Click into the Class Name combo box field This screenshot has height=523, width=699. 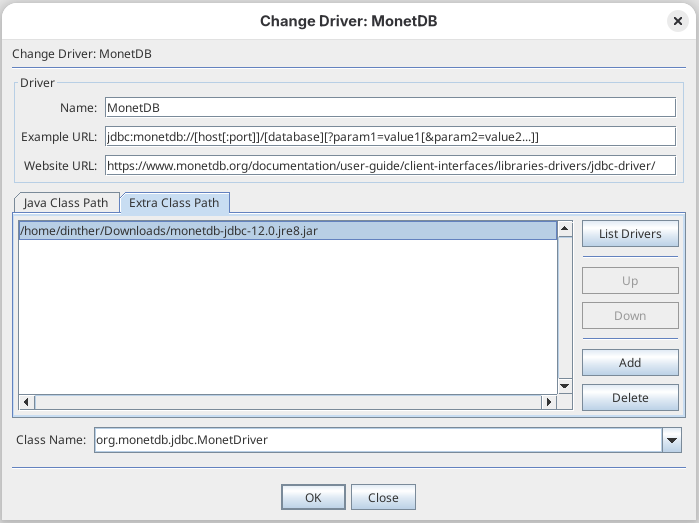(378, 440)
